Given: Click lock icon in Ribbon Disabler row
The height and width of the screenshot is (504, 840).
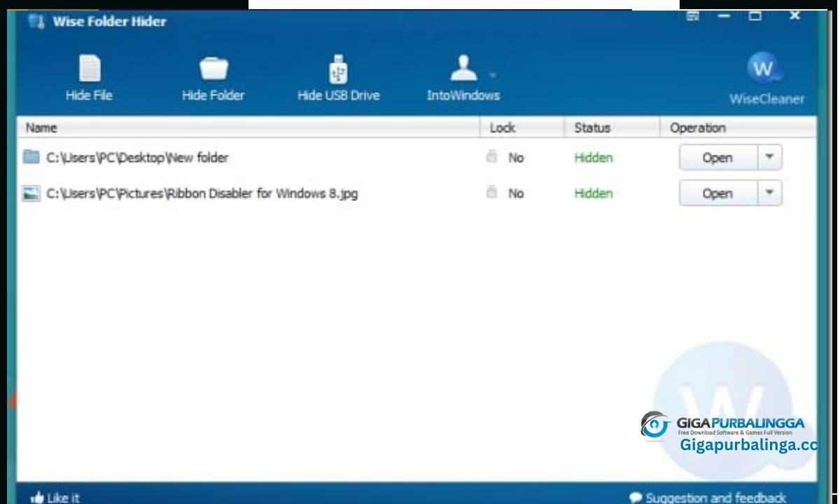Looking at the screenshot, I should tap(491, 192).
